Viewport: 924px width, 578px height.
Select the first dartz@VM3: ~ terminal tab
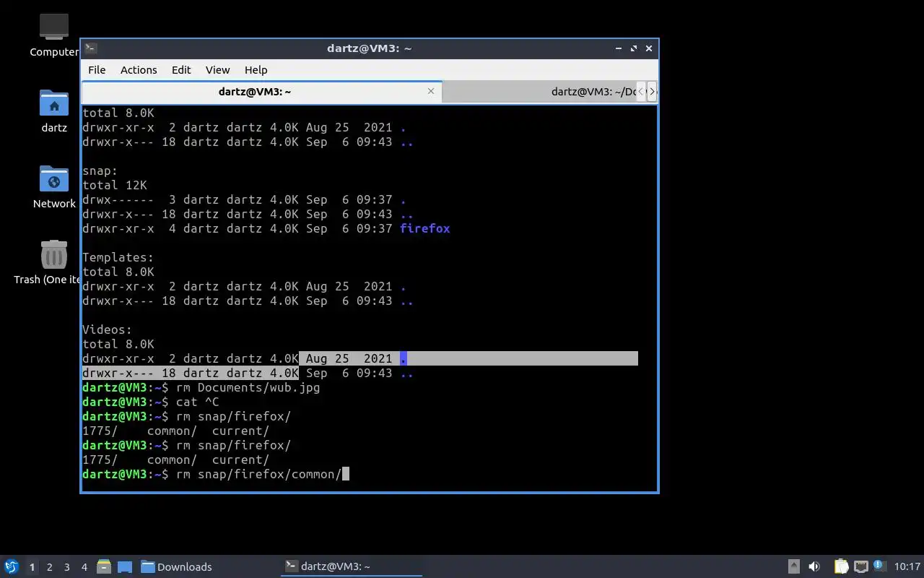261,92
